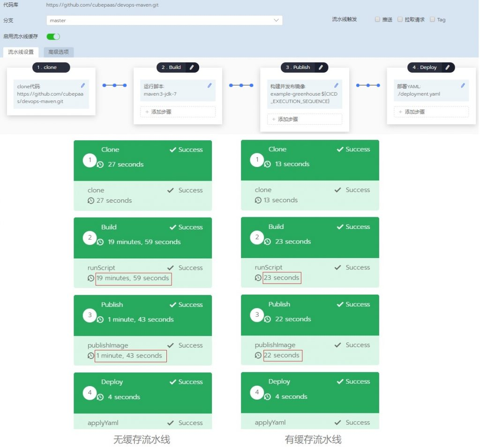Edit the Deploy stage pencil icon

pos(448,68)
